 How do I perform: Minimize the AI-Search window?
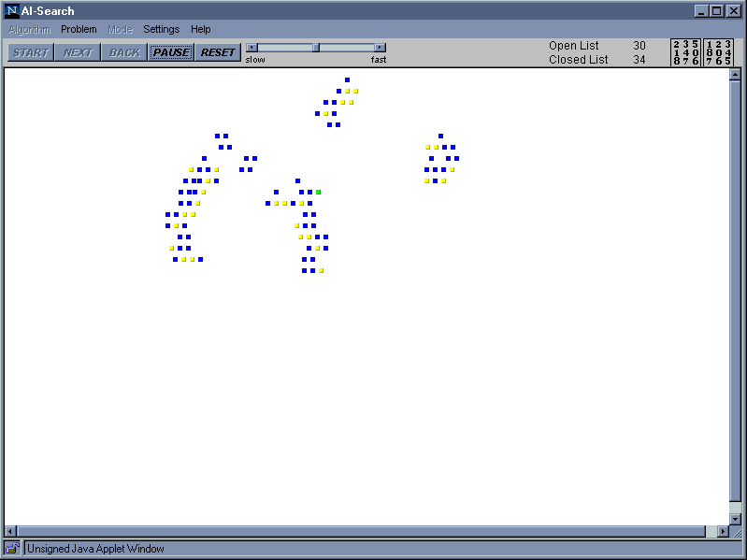pos(701,11)
